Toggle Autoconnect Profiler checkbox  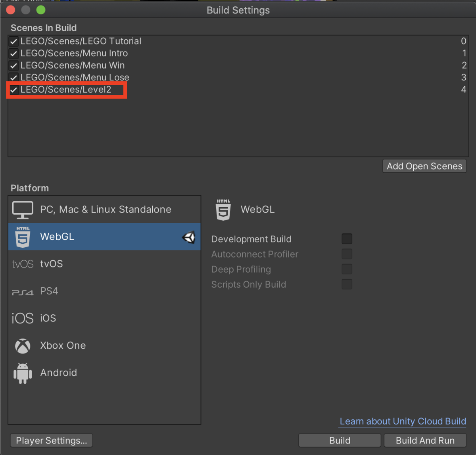click(347, 254)
